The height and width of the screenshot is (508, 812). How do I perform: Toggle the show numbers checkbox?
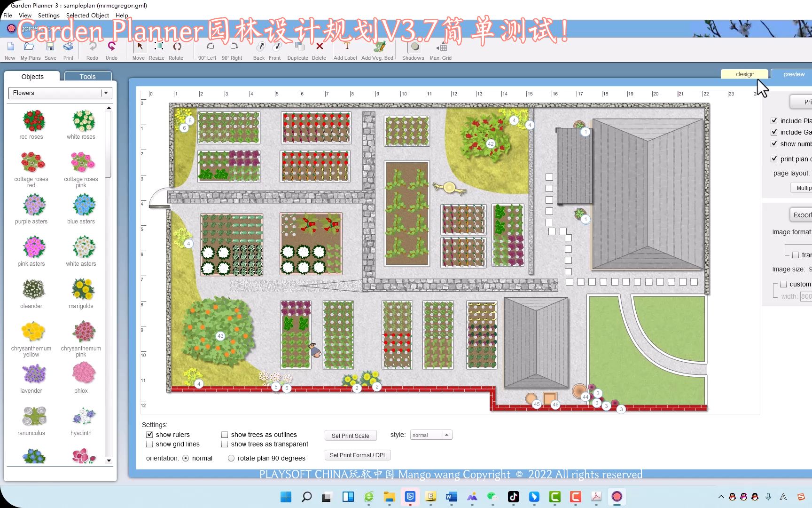[x=774, y=144]
